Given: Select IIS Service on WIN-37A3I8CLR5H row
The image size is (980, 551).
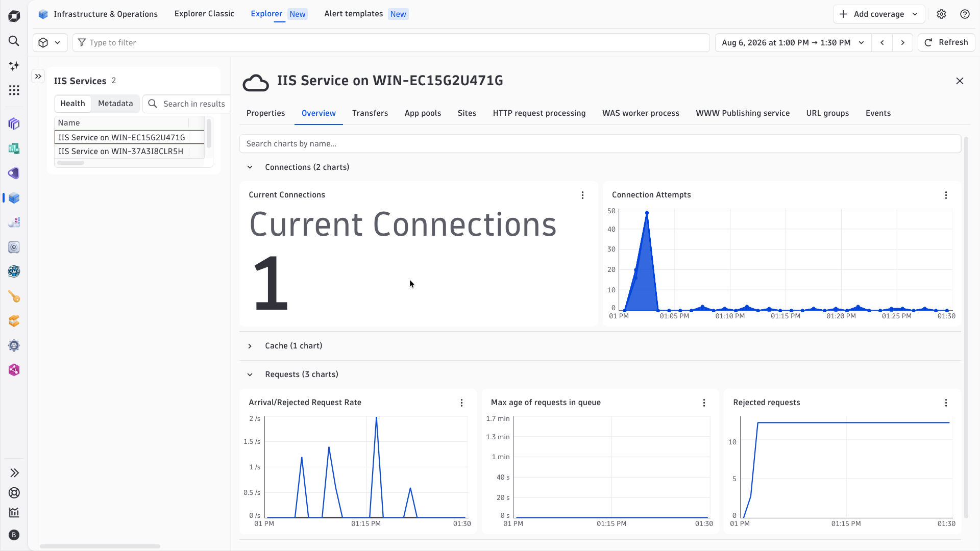Looking at the screenshot, I should click(x=130, y=152).
